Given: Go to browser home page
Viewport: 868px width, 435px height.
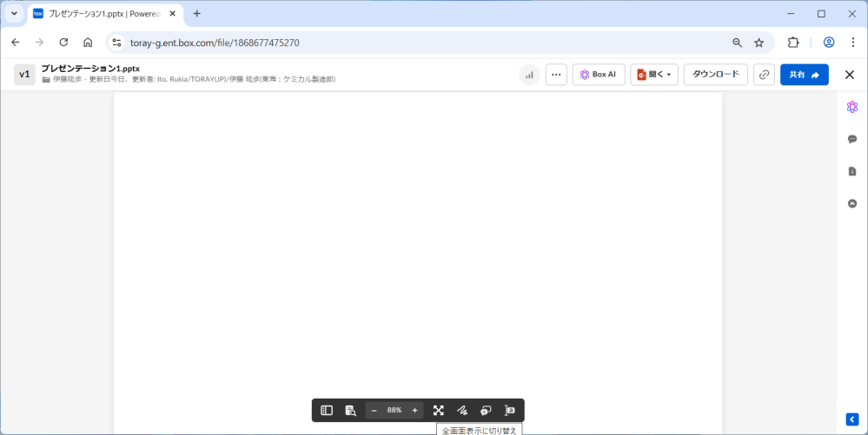Looking at the screenshot, I should 88,43.
